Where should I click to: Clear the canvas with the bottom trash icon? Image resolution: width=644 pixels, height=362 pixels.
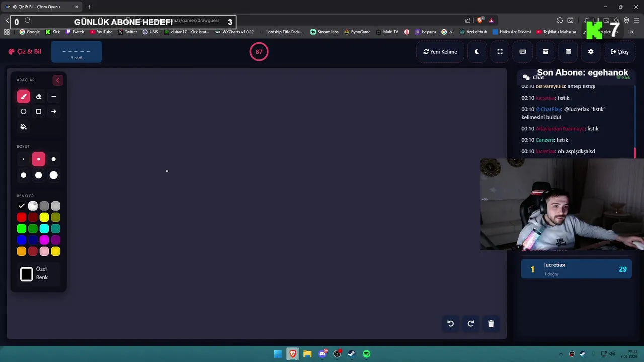491,324
